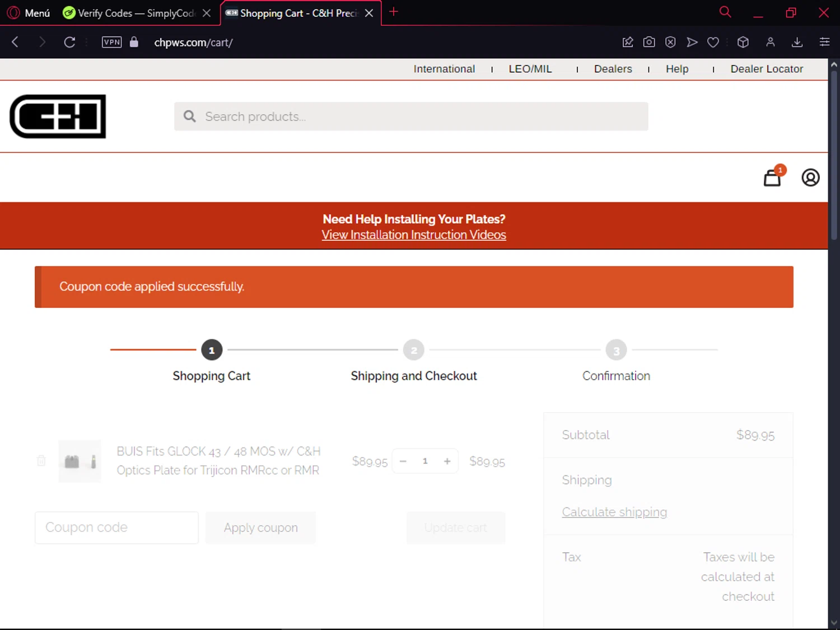Viewport: 840px width, 630px height.
Task: Click the search magnifier in product search
Action: (190, 116)
